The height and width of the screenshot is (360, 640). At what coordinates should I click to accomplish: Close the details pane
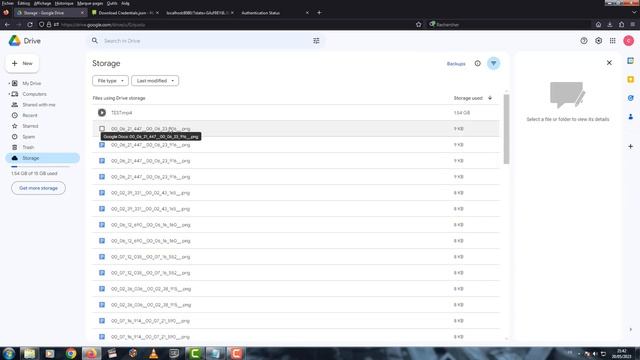(x=609, y=63)
